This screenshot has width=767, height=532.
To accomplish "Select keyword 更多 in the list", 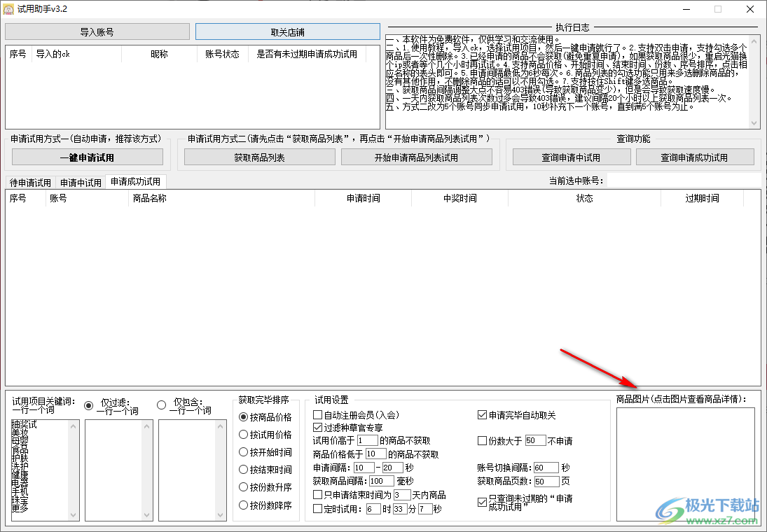I will tap(20, 508).
